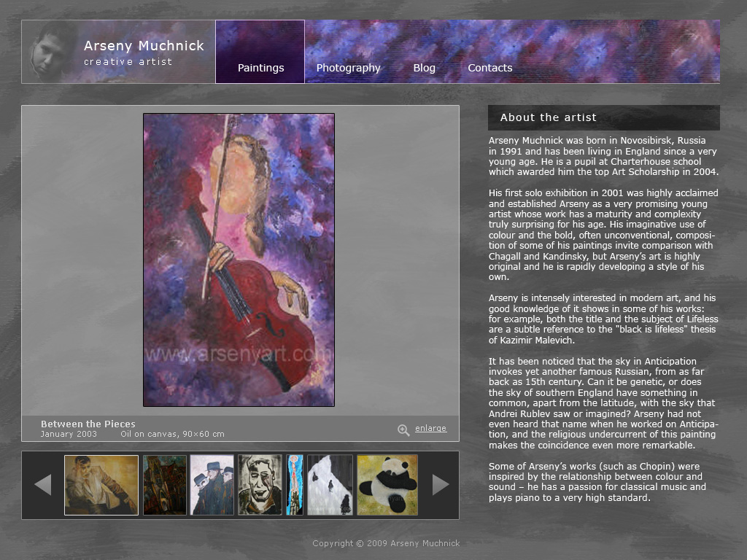This screenshot has width=747, height=560.
Task: Click the Arseny Muchnick site title
Action: [x=144, y=46]
